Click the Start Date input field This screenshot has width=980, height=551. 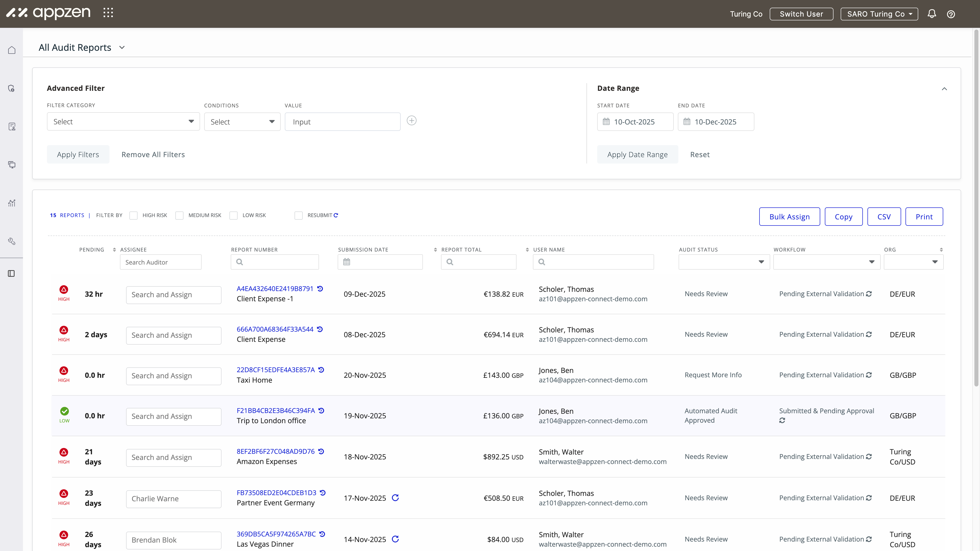pos(635,122)
